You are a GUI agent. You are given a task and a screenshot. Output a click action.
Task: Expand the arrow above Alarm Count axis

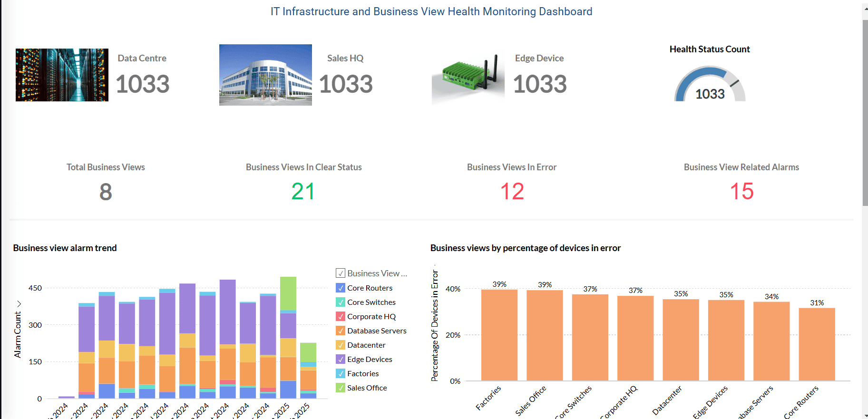coord(19,303)
